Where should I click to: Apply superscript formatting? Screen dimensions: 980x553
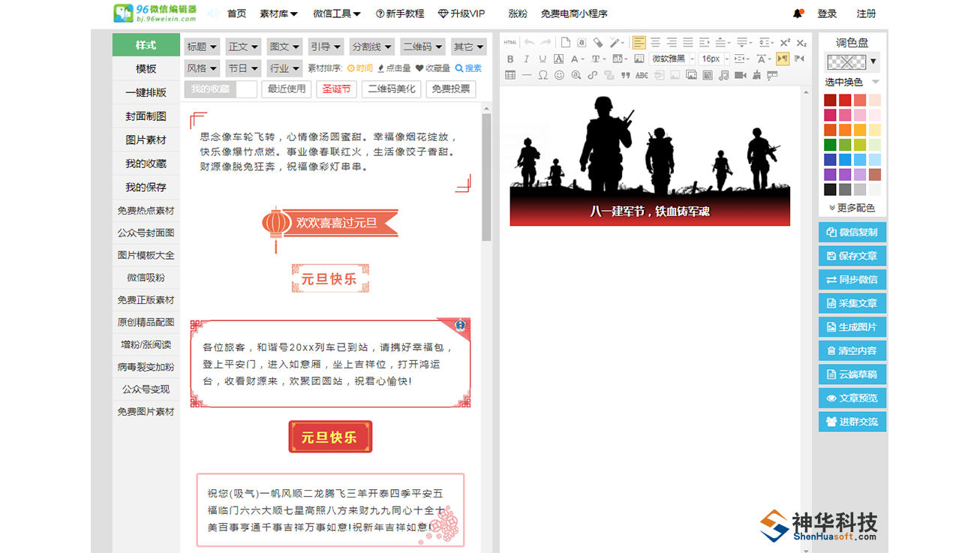786,43
